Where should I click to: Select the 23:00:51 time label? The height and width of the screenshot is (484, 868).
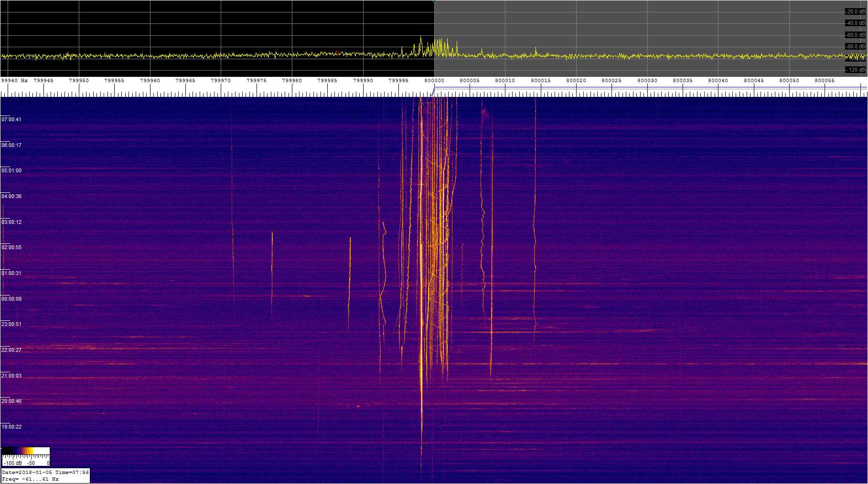point(11,324)
